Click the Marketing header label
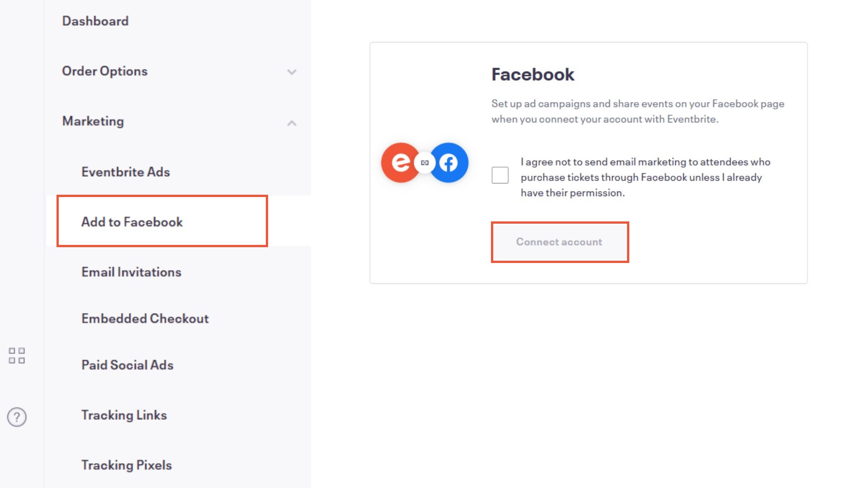Viewport: 868px width, 488px height. (x=93, y=121)
